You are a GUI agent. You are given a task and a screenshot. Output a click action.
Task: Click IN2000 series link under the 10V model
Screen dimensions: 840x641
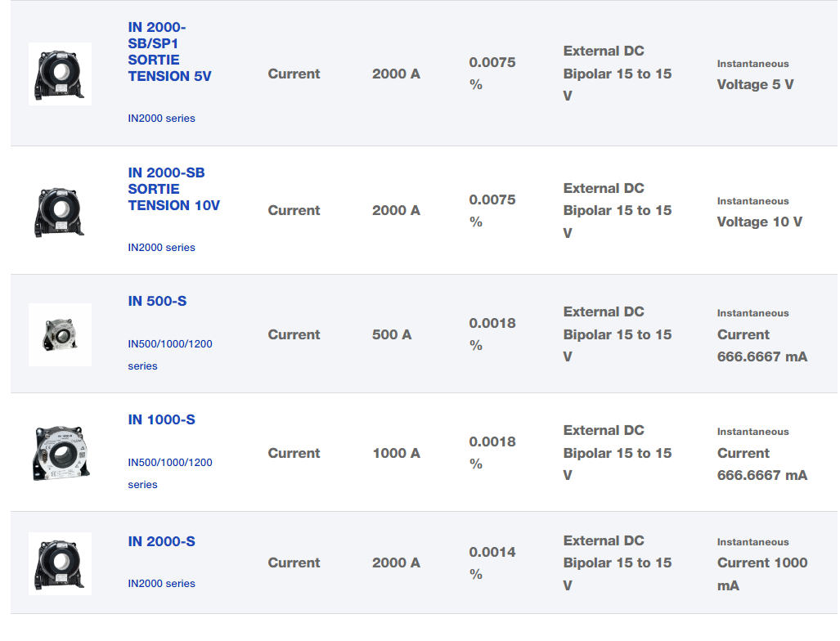(x=161, y=247)
